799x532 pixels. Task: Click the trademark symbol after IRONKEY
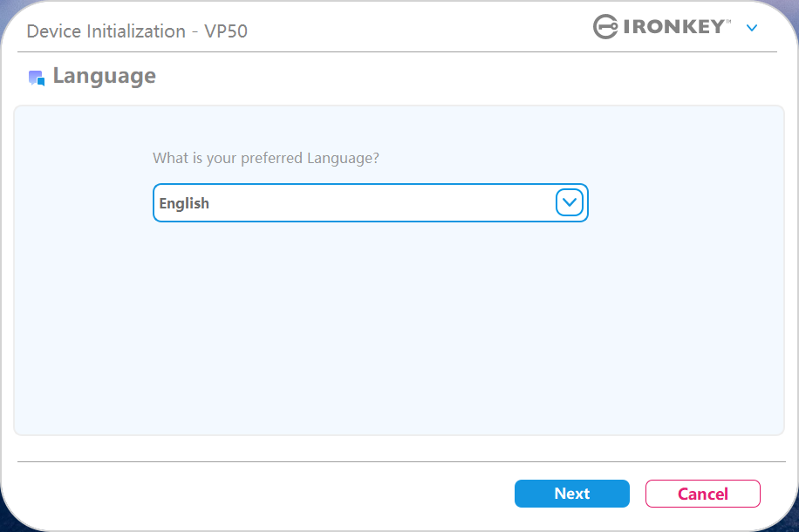[x=730, y=21]
